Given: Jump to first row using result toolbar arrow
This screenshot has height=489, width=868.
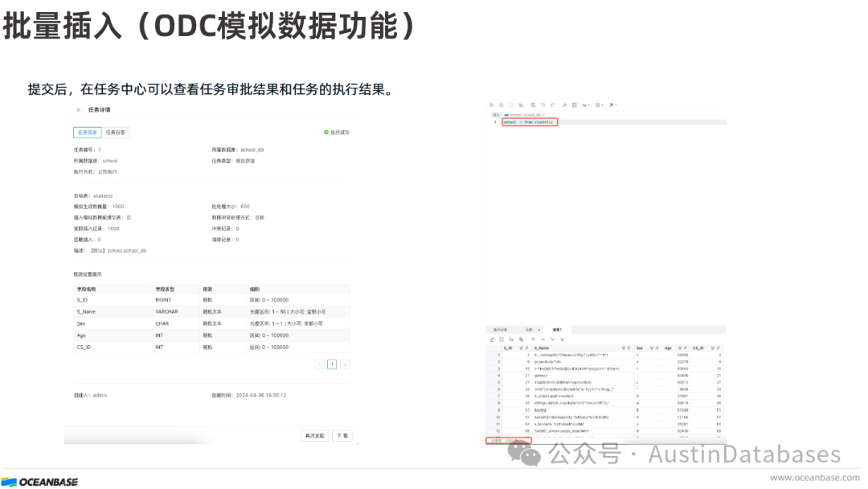Looking at the screenshot, I should (533, 339).
